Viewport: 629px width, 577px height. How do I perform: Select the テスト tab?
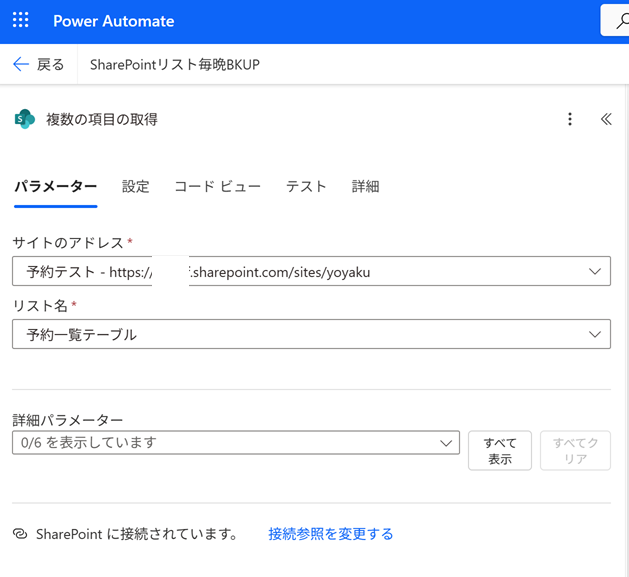tap(306, 186)
